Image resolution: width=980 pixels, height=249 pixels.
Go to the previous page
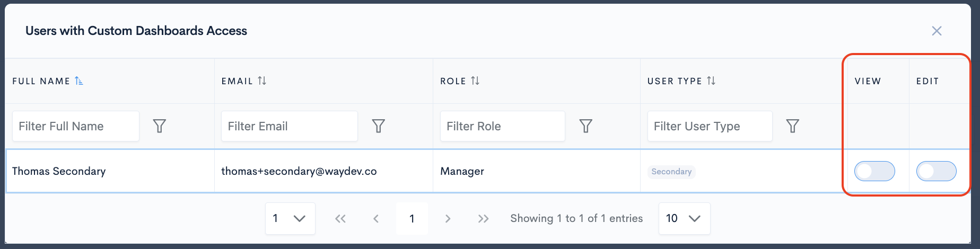[x=376, y=219]
